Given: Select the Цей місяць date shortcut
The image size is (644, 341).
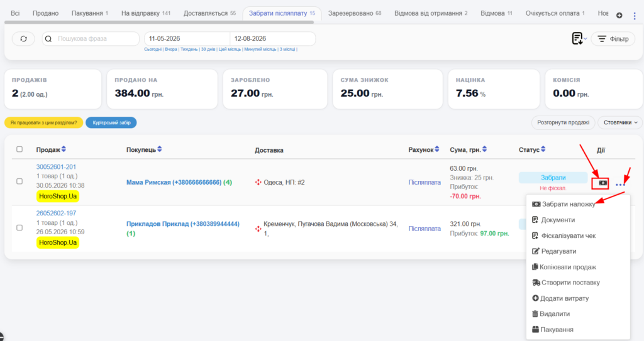Looking at the screenshot, I should coord(230,49).
